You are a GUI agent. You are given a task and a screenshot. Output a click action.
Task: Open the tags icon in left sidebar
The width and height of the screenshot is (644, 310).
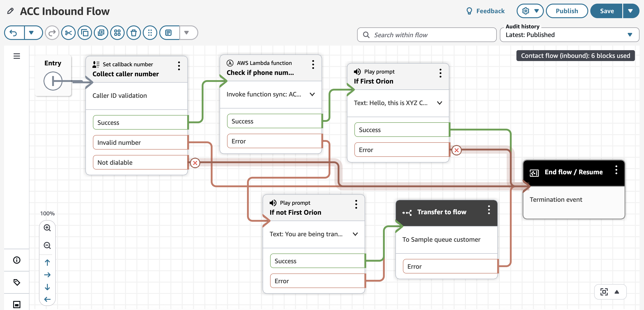[x=17, y=282]
